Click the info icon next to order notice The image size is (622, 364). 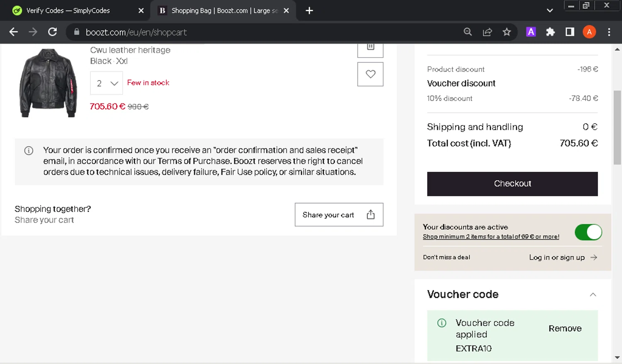(x=29, y=151)
